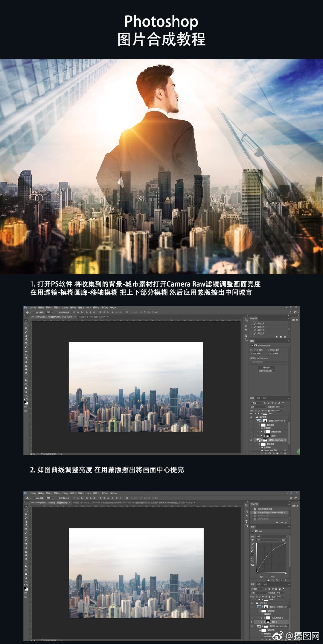Open 不透明度 dropdown arrow in first screenshot

(x=283, y=407)
